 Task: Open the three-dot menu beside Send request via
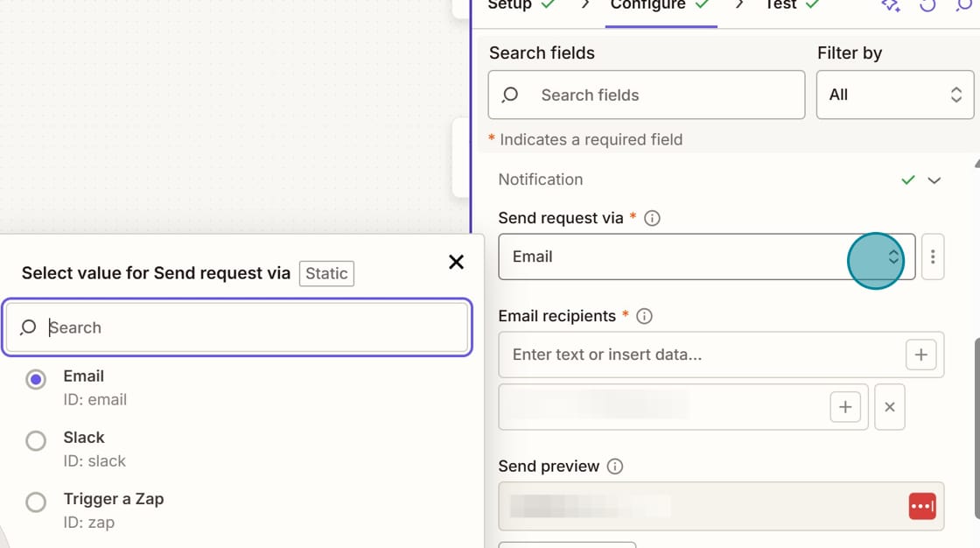pyautogui.click(x=933, y=256)
